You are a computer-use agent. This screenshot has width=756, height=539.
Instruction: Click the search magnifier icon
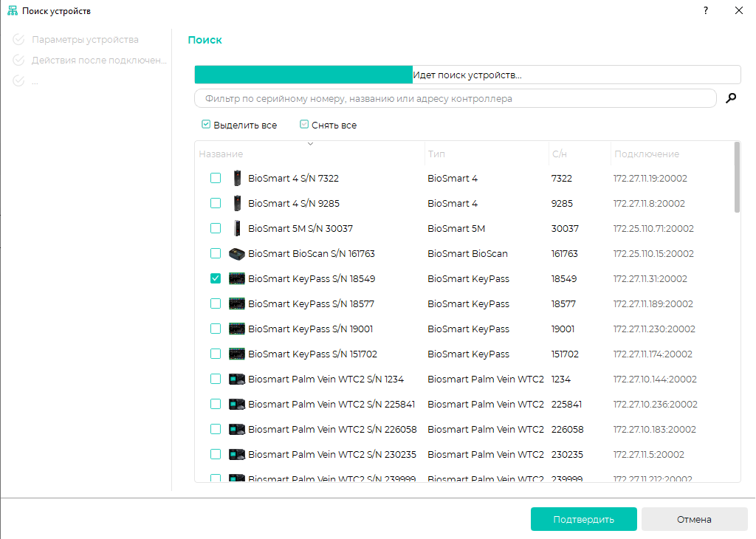coord(731,98)
